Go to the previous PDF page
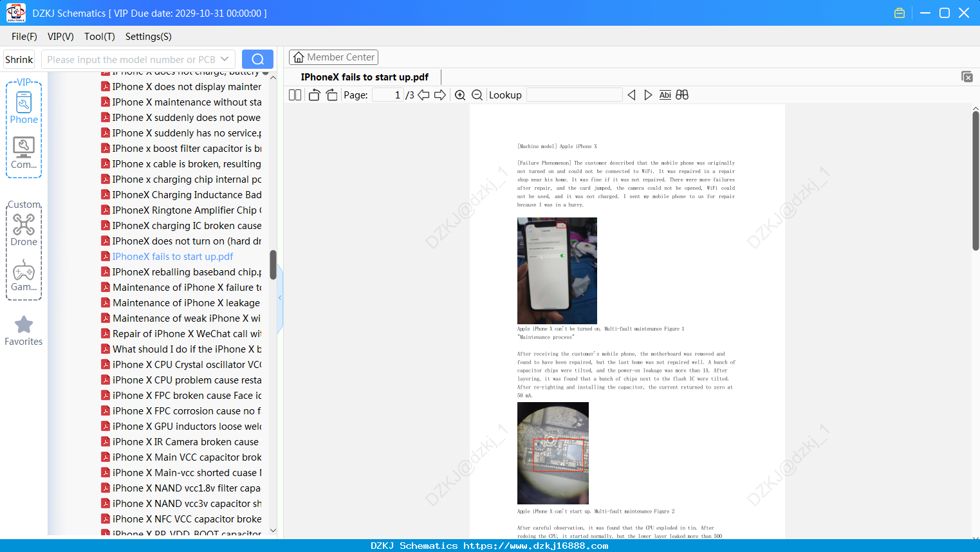This screenshot has width=980, height=552. (423, 95)
